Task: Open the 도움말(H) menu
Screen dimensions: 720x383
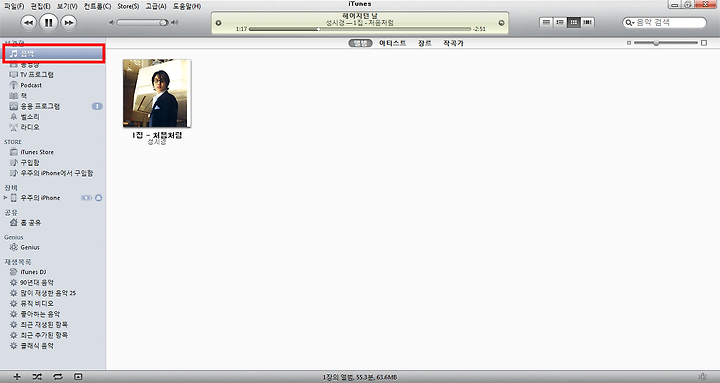Action: [x=187, y=6]
